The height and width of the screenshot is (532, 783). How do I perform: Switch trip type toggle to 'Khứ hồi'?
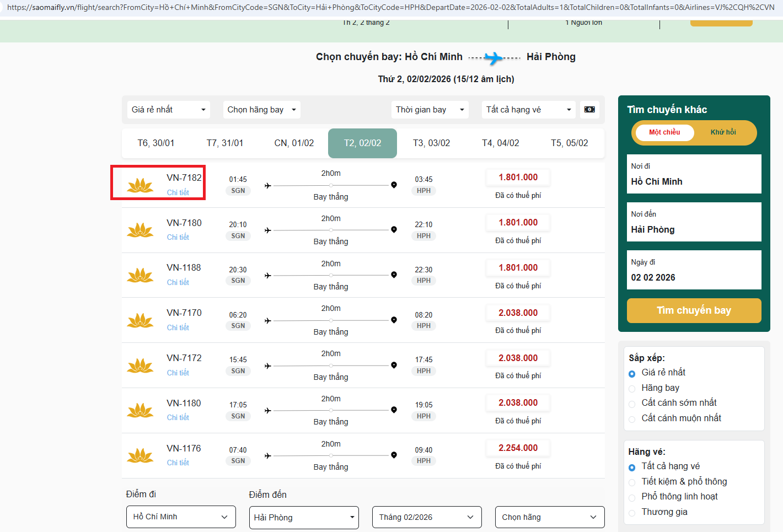pos(723,132)
